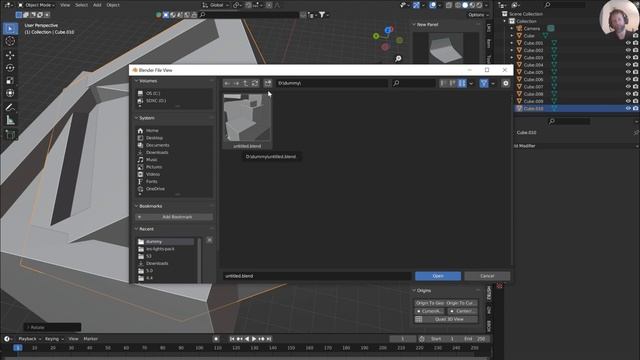Switch File View to horizontal list display
This screenshot has height=360, width=640.
pyautogui.click(x=453, y=83)
